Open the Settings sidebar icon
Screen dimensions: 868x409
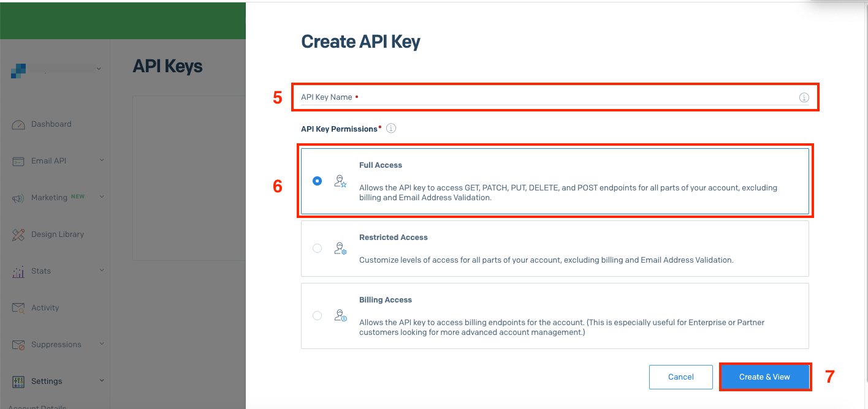click(18, 381)
